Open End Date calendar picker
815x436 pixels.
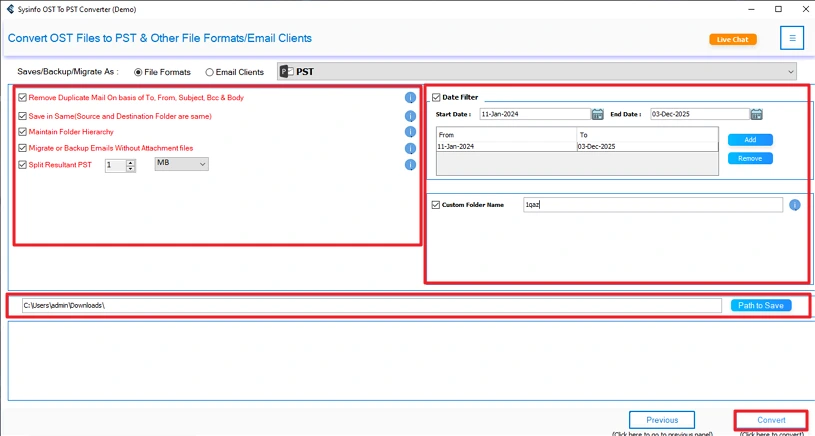pyautogui.click(x=756, y=114)
